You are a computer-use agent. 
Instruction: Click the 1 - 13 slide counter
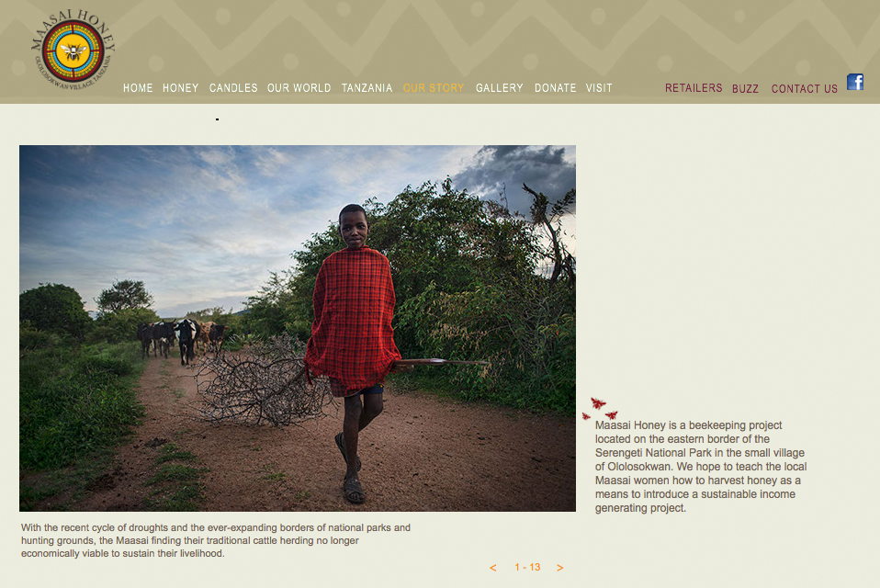pos(527,567)
